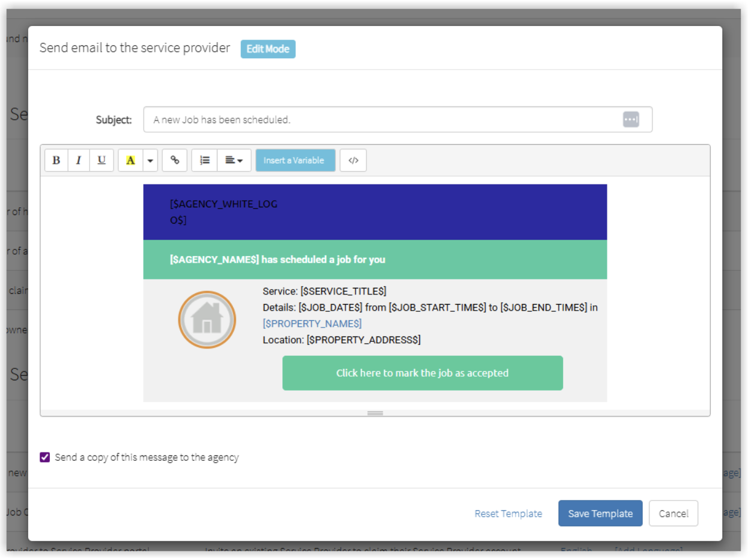
Task: Uncheck sending a copy to the agency
Action: pyautogui.click(x=45, y=457)
